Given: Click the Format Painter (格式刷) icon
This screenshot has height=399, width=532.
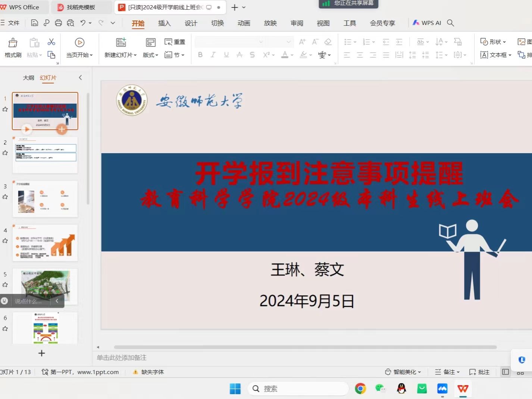Looking at the screenshot, I should [13, 43].
